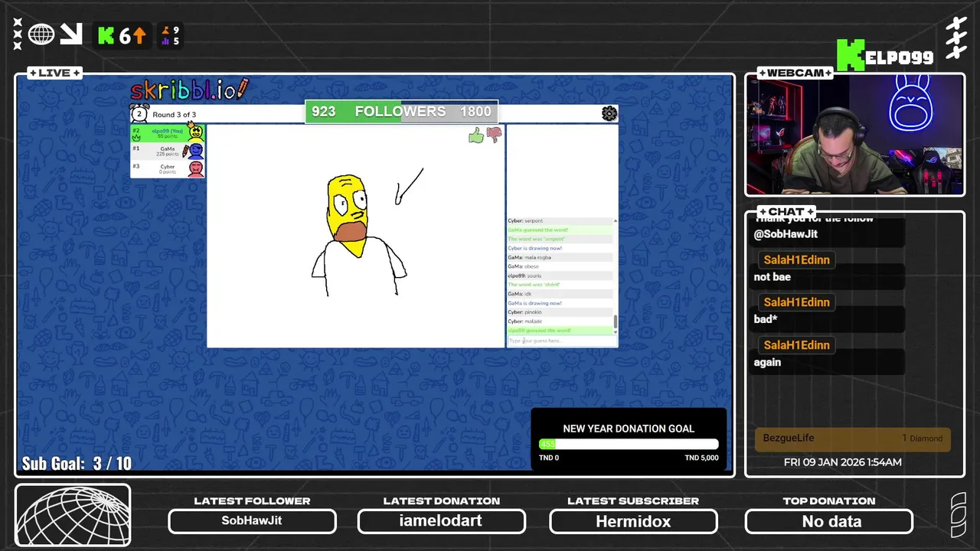
Task: Click elpo99's yellow crowned avatar
Action: click(x=196, y=132)
